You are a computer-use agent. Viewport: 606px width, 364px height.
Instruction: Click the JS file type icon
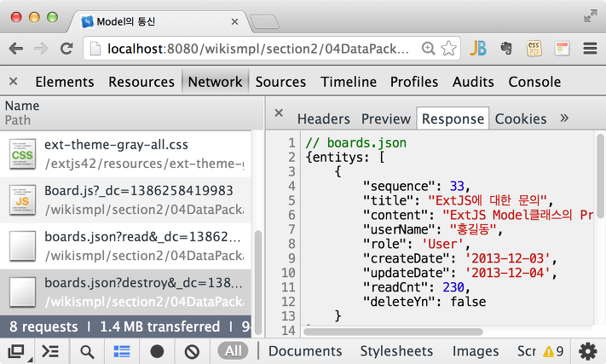click(x=22, y=200)
